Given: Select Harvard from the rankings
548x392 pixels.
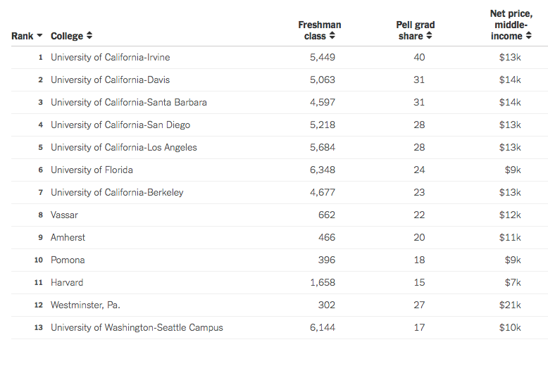Looking at the screenshot, I should tap(67, 282).
